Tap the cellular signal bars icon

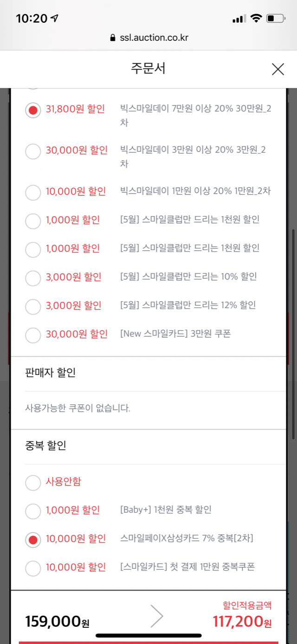click(239, 19)
